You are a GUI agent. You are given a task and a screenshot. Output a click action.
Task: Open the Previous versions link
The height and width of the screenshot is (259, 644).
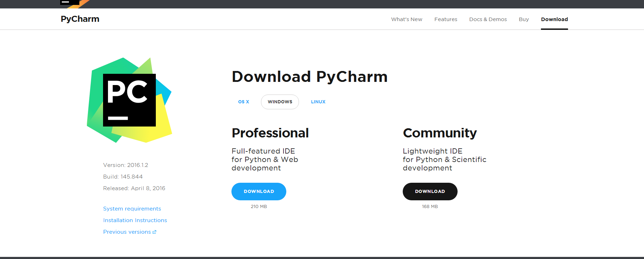[x=127, y=232]
